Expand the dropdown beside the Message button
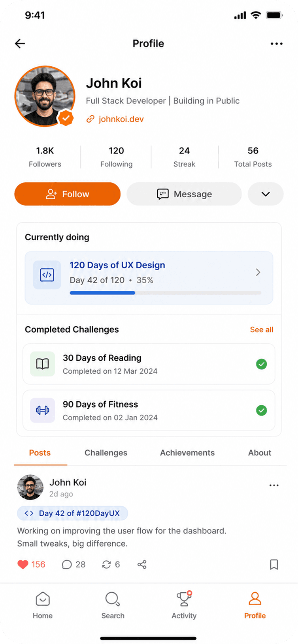This screenshot has height=644, width=298. (266, 194)
